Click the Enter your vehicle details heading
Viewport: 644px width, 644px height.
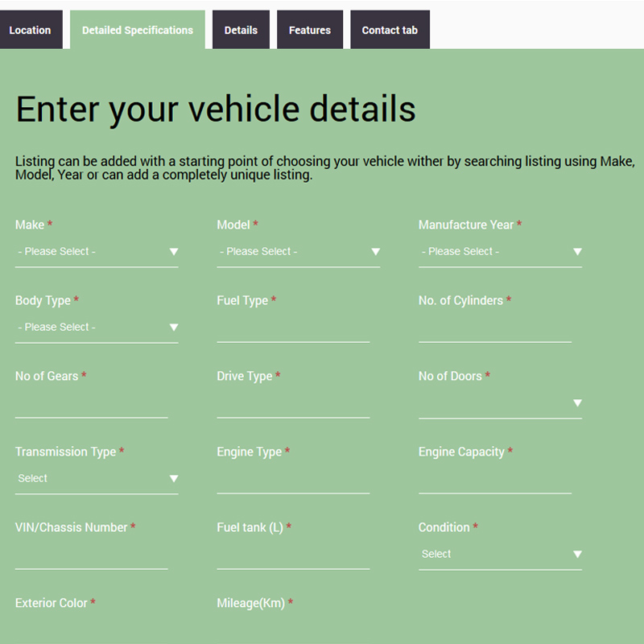(x=216, y=109)
